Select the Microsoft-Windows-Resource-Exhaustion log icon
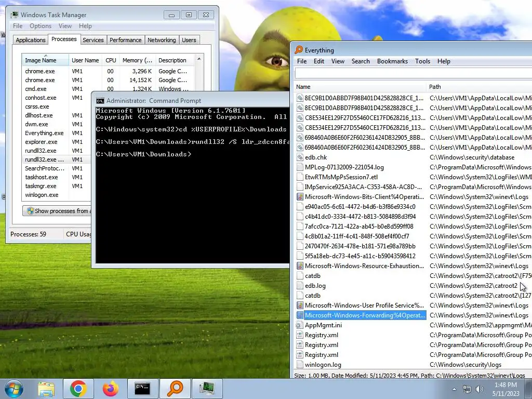Viewport: 532px width, 399px height. coord(300,266)
